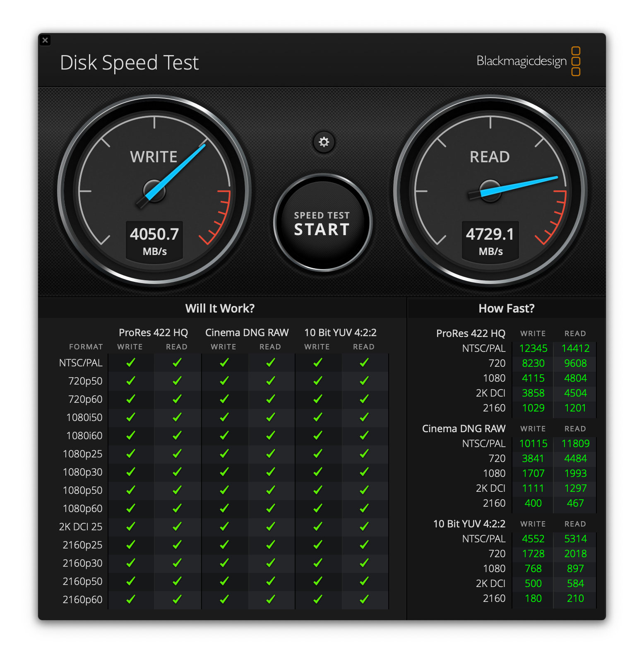Click Cinema DNG RAW read checkmark for 2K DCI 25

tap(271, 527)
